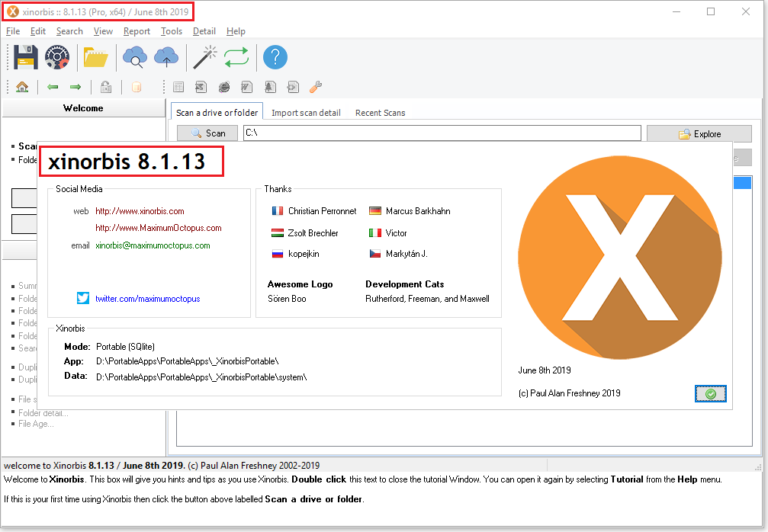Open the http://www.MaximumOctopus.com link
Viewport: 768px width, 532px height.
pos(158,228)
